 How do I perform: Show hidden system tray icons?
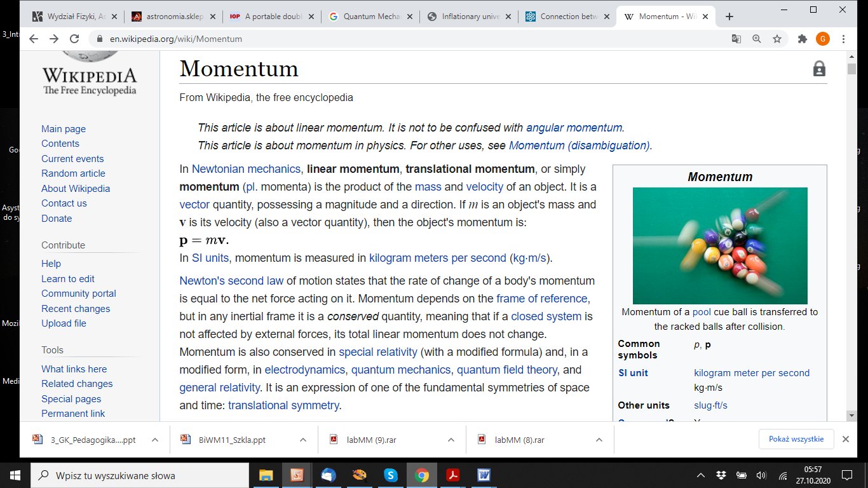(x=700, y=475)
